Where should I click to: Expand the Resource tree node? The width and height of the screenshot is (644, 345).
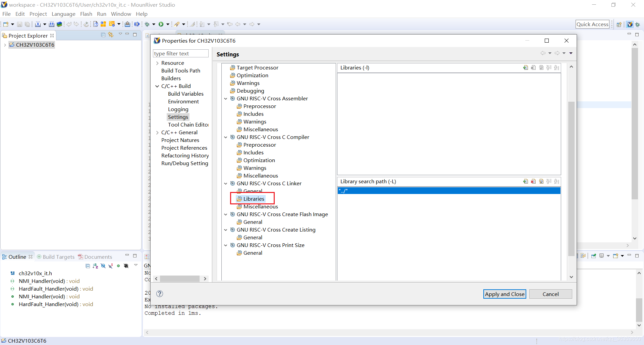pyautogui.click(x=157, y=63)
